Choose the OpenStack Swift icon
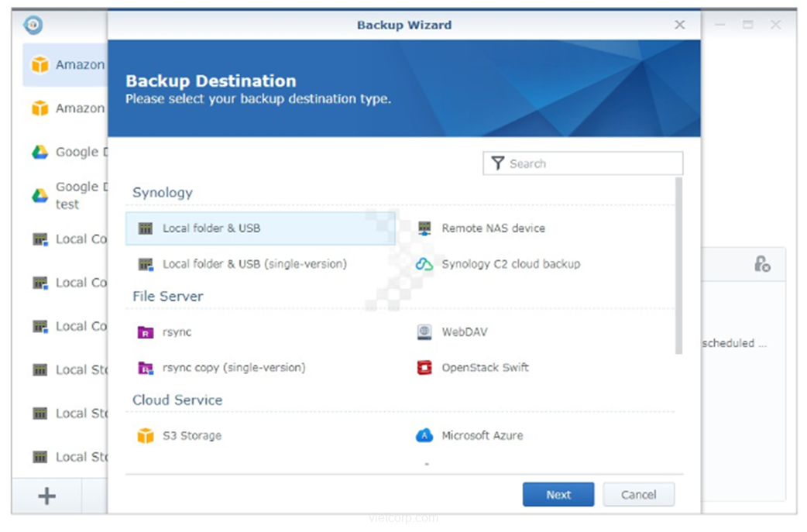The height and width of the screenshot is (532, 807). pyautogui.click(x=424, y=368)
